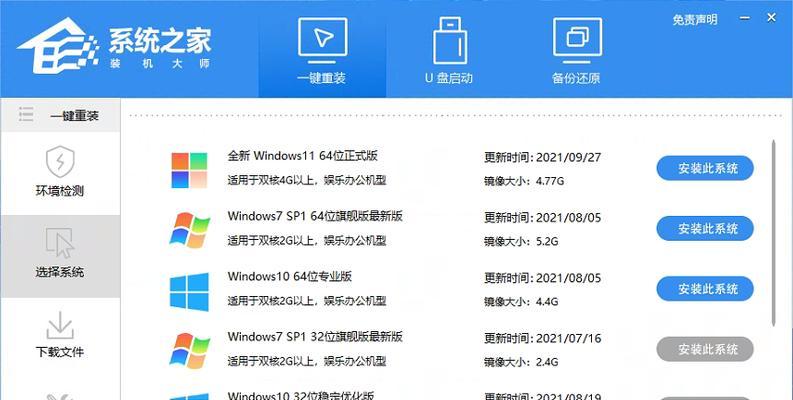Install Windows7 SP1 64位旗舰版 system
The width and height of the screenshot is (793, 400).
tap(705, 229)
